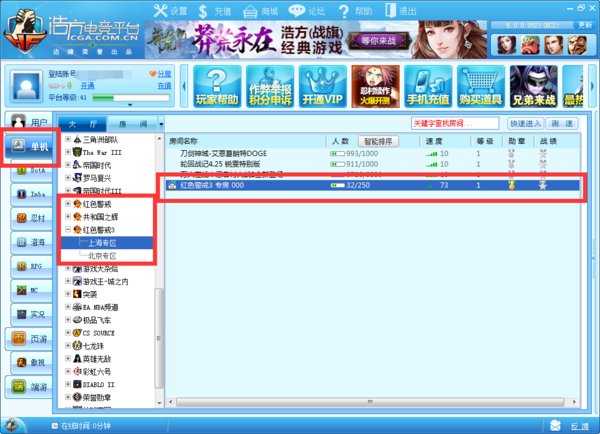Image resolution: width=600 pixels, height=434 pixels.
Task: Expand the 罗马复兴 tree node
Action: point(68,178)
